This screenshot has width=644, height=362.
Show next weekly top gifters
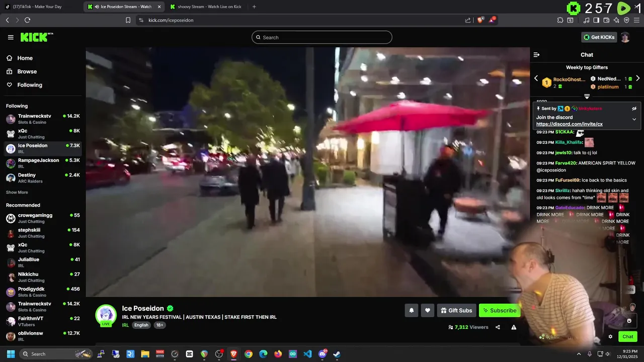(x=638, y=78)
